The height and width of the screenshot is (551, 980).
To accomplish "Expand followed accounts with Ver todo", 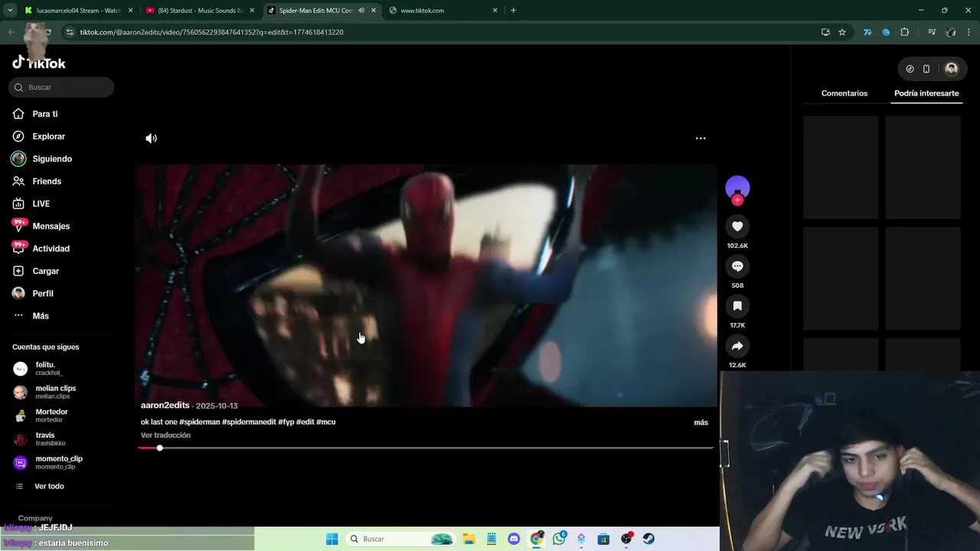I will tap(49, 487).
